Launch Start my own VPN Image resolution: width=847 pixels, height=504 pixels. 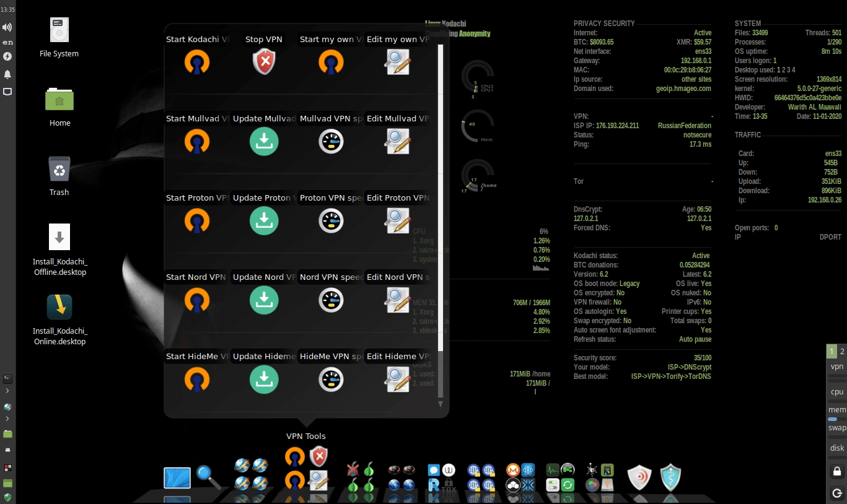tap(331, 62)
